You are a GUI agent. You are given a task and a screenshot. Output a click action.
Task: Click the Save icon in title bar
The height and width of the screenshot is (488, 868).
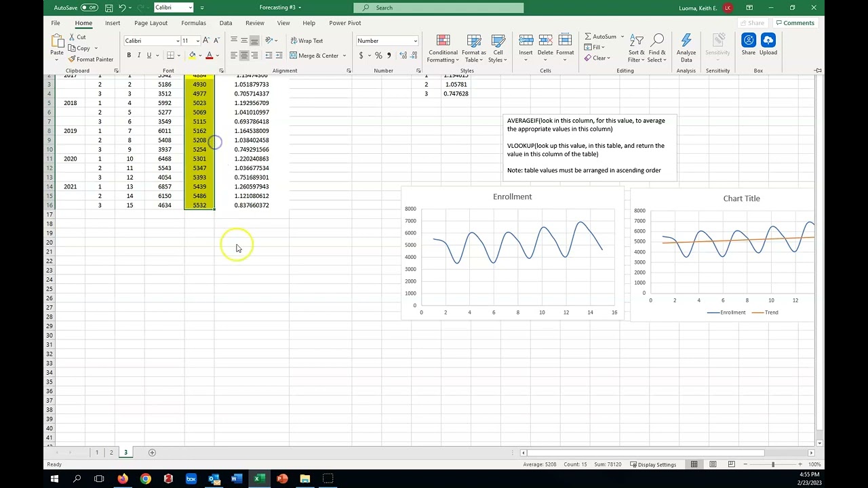tap(108, 7)
